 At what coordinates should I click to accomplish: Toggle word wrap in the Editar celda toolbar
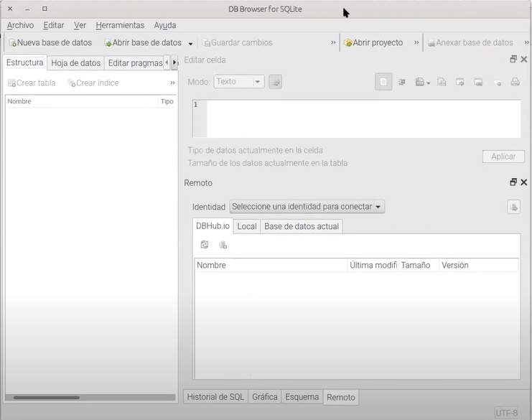tap(383, 82)
